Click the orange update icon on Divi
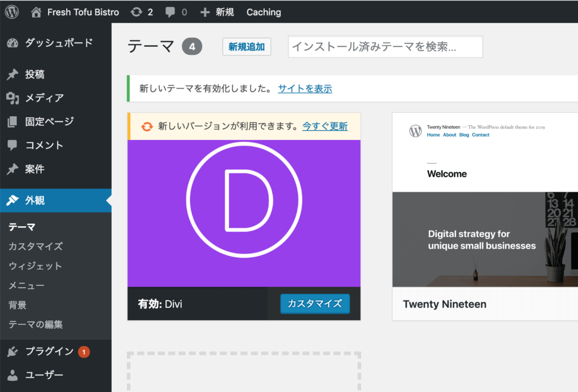 147,126
